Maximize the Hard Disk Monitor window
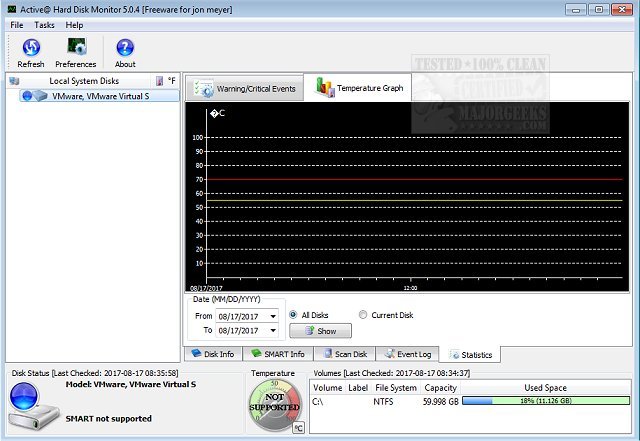Image resolution: width=640 pixels, height=441 pixels. [x=599, y=9]
